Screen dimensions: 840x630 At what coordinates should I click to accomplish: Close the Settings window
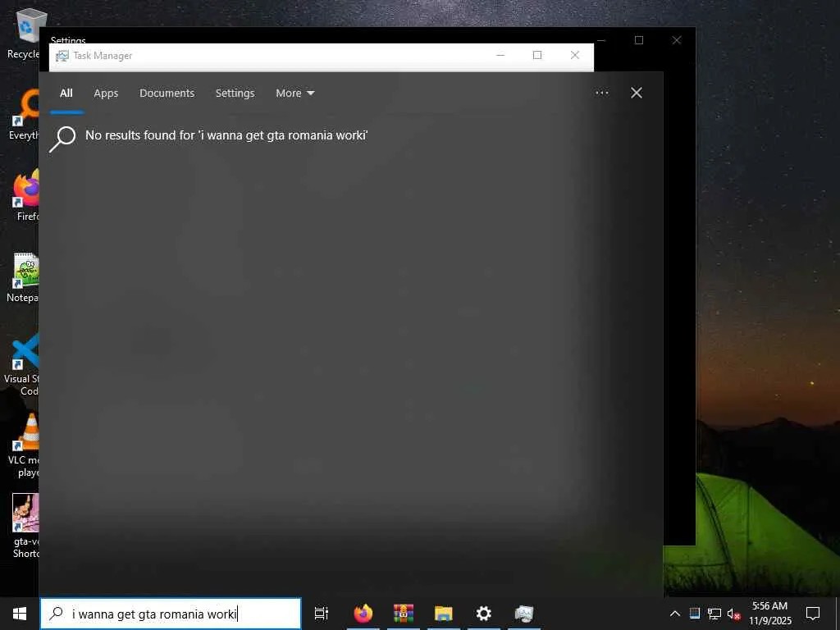pyautogui.click(x=677, y=40)
